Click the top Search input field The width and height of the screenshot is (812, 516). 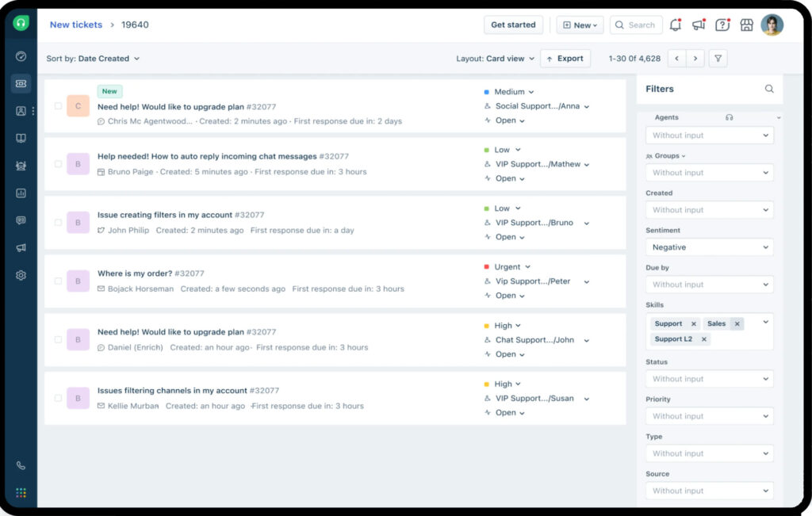click(641, 25)
